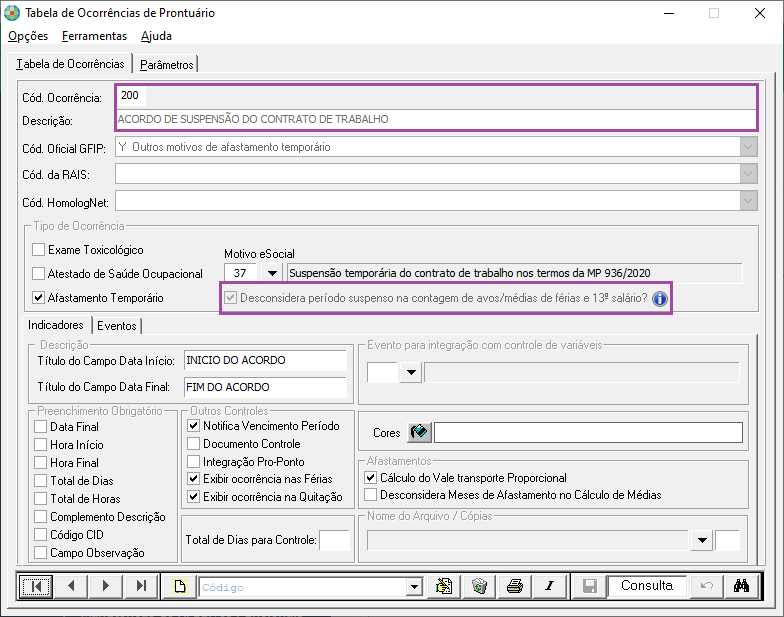Search using the binoculars icon
This screenshot has height=617, width=784.
click(x=742, y=586)
